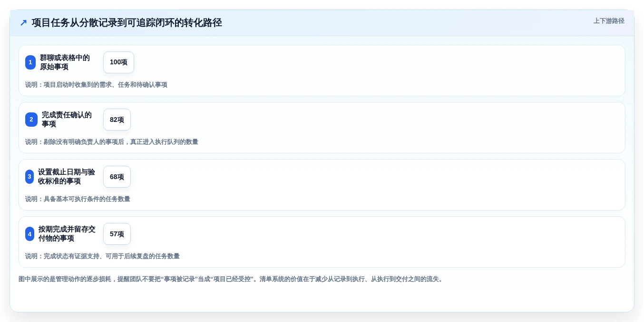Screen dimensions: 644x322
Task: Click the title 项目任务从分散记录到可追踪闭环的转化路径
Action: coord(127,23)
